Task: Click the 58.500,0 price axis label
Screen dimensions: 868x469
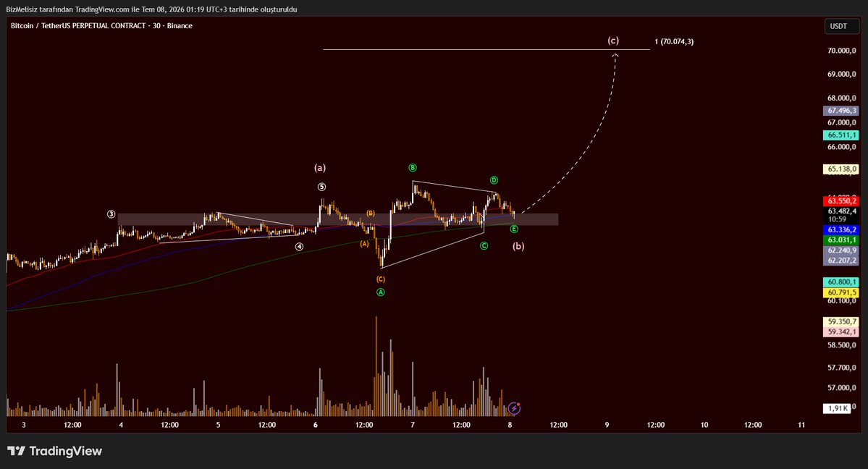Action: [x=841, y=345]
